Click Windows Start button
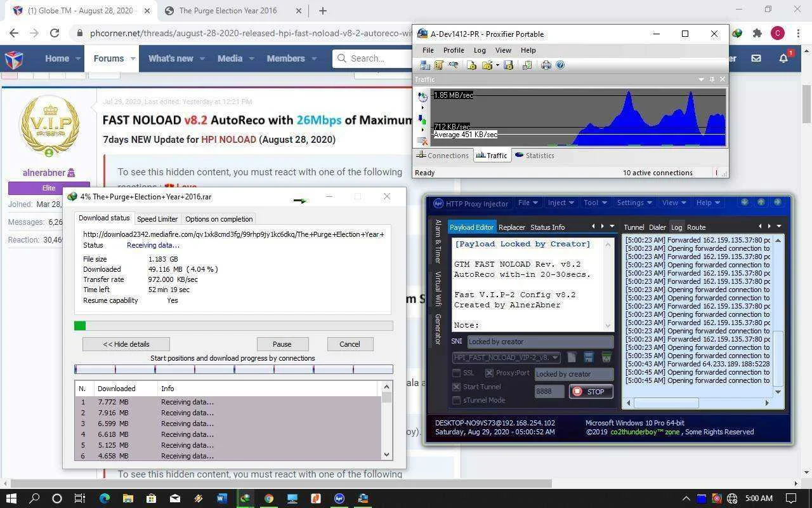812x508 pixels. pos(11,498)
